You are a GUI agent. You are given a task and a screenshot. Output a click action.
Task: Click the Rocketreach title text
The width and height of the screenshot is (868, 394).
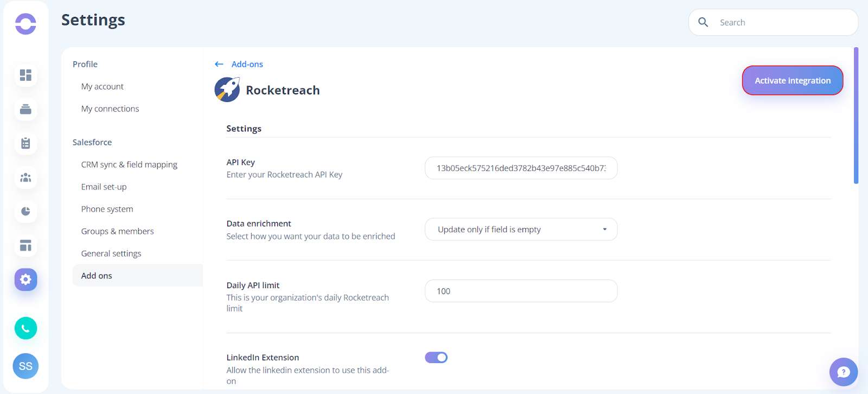tap(283, 90)
